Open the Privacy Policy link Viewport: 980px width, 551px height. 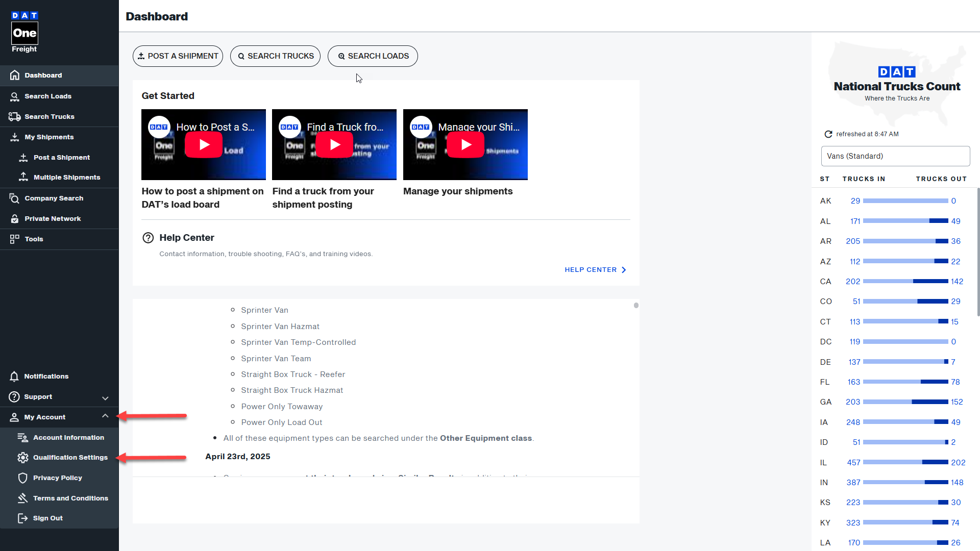click(x=59, y=478)
